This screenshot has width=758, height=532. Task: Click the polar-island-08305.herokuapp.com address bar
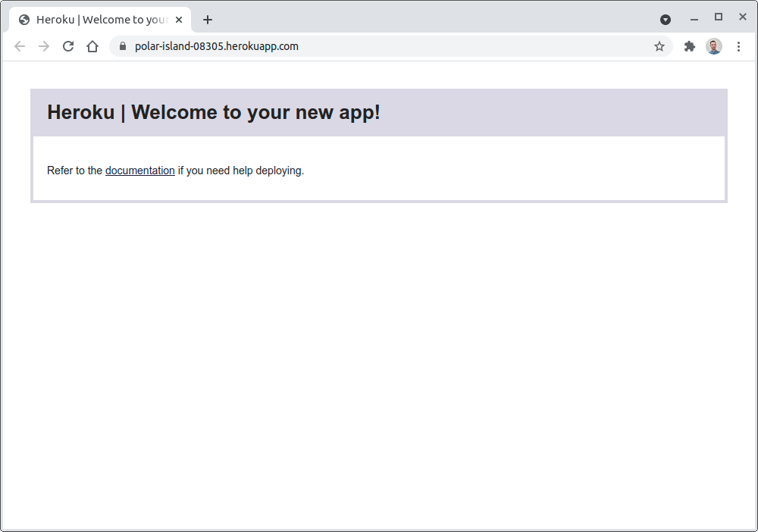click(379, 46)
